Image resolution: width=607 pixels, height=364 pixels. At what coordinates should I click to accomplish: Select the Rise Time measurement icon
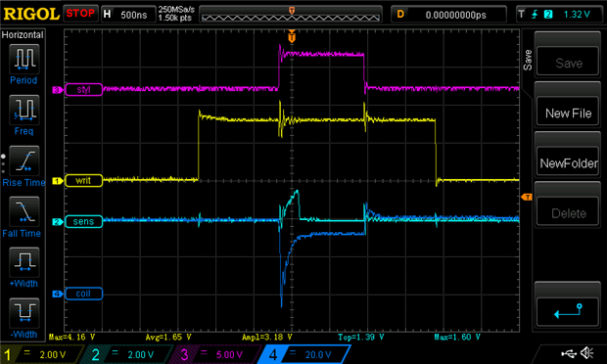[24, 160]
